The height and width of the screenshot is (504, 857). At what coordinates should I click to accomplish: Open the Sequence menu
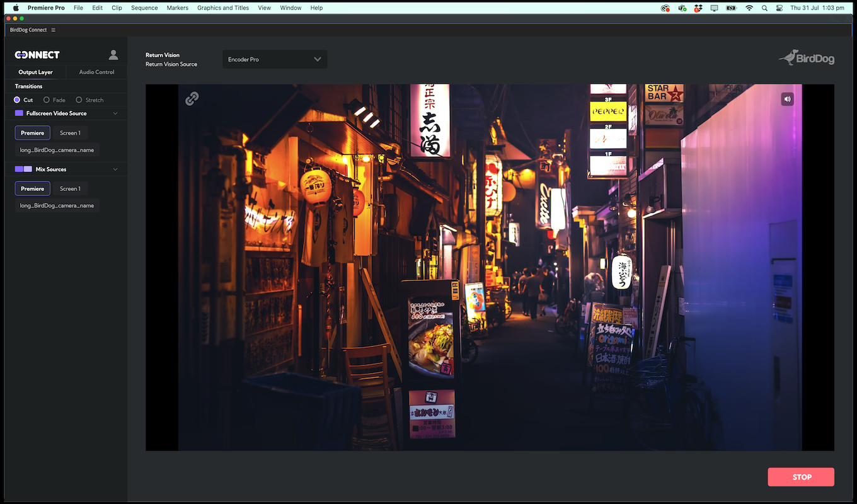pyautogui.click(x=144, y=8)
